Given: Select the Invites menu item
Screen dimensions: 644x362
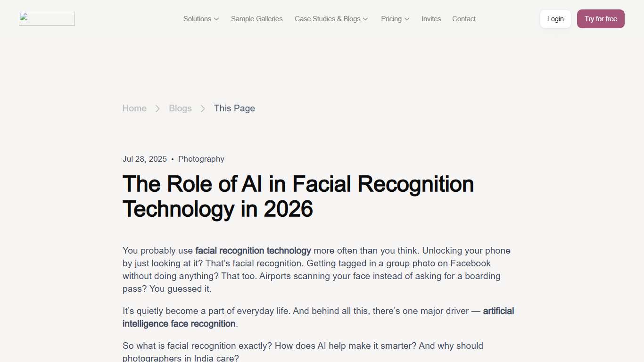Looking at the screenshot, I should click(x=430, y=19).
